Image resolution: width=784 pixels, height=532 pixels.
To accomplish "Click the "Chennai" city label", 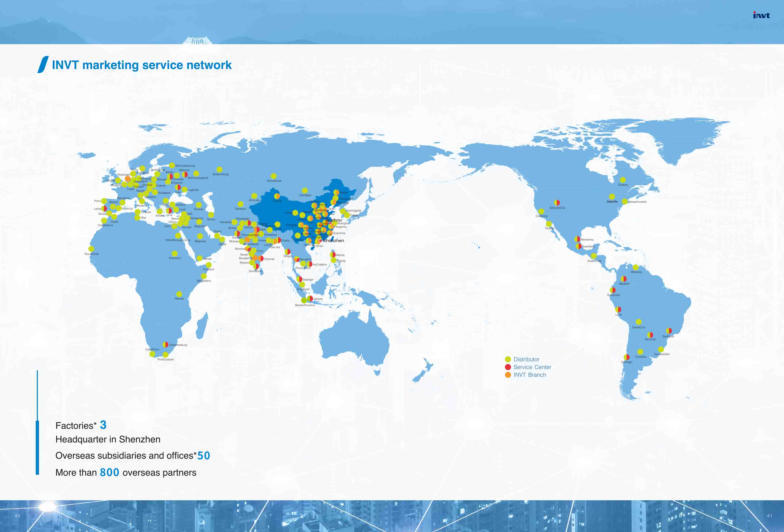I will 269,259.
